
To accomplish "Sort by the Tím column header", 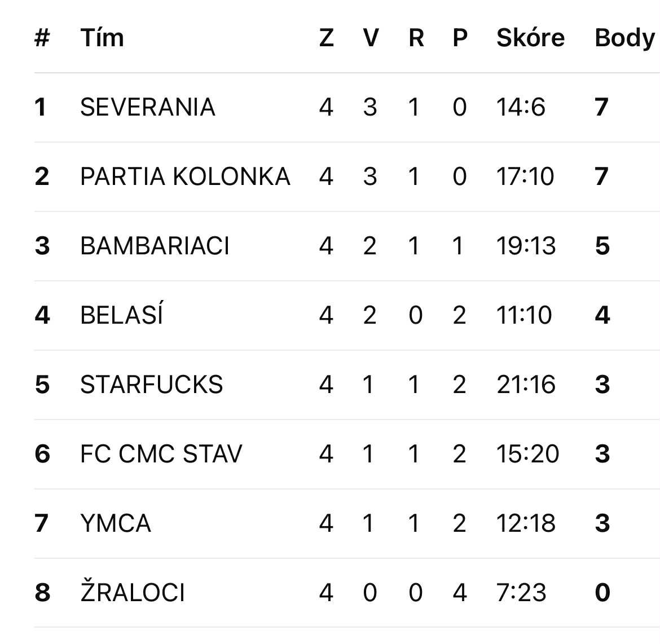I will point(102,38).
